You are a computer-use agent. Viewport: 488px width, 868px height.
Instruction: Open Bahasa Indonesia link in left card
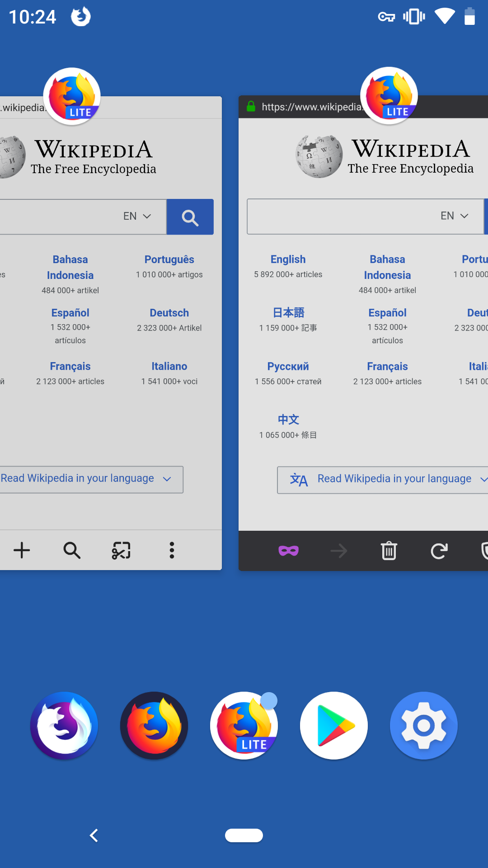[x=70, y=267]
